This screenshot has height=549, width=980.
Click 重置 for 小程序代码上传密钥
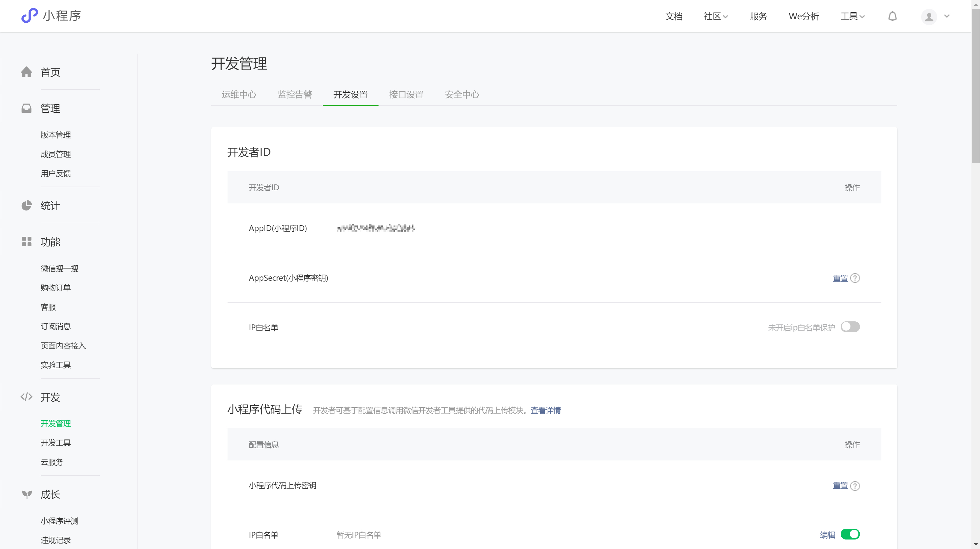tap(840, 486)
